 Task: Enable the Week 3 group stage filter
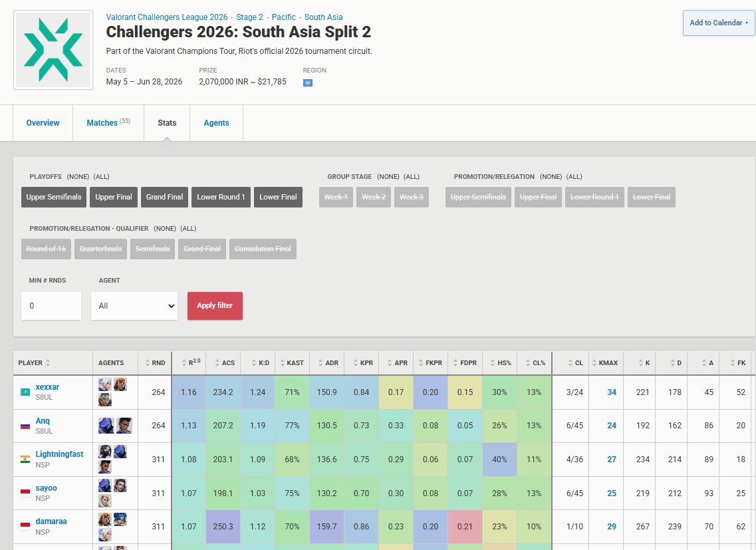click(412, 197)
